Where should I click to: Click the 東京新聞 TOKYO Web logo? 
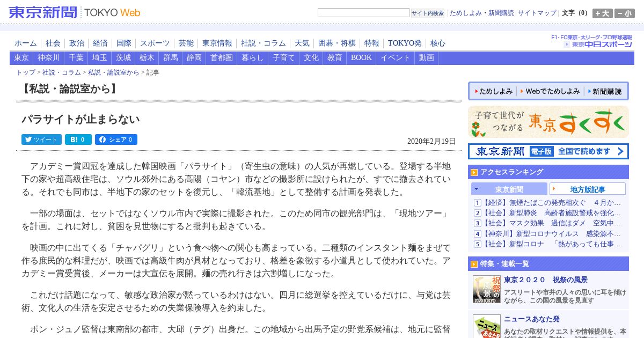(x=75, y=12)
